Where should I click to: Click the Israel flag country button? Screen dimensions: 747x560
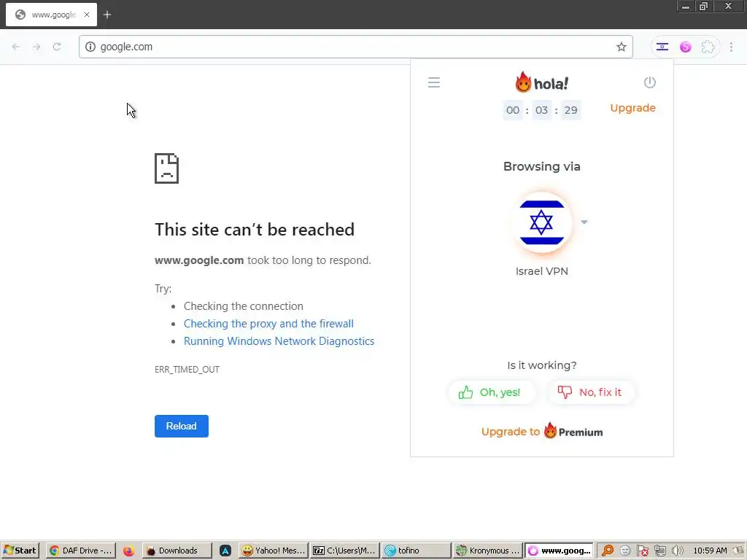[x=542, y=222]
